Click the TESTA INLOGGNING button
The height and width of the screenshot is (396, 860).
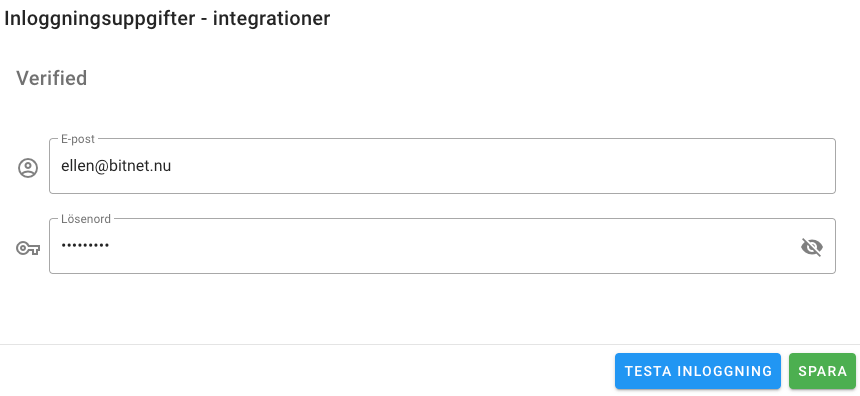[698, 371]
